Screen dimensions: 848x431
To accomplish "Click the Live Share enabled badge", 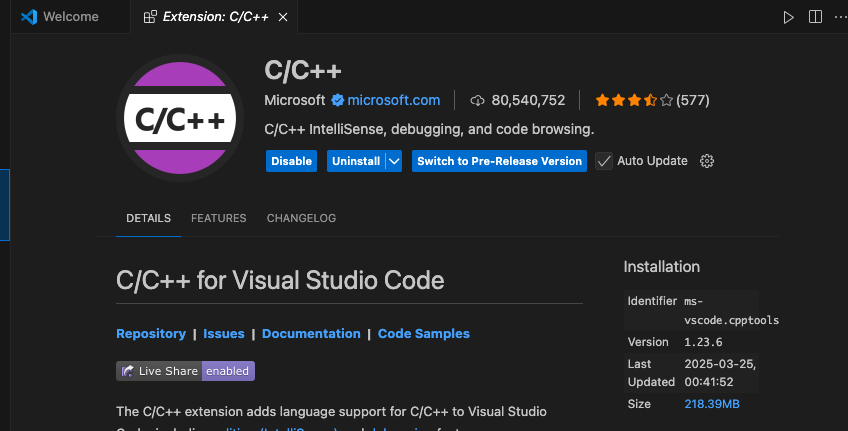I will pos(186,371).
